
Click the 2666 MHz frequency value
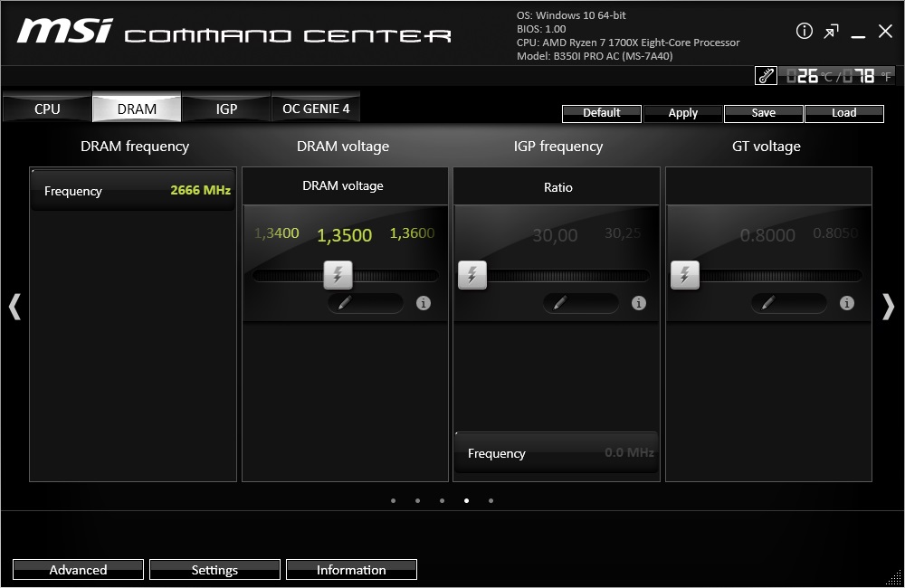(x=200, y=190)
